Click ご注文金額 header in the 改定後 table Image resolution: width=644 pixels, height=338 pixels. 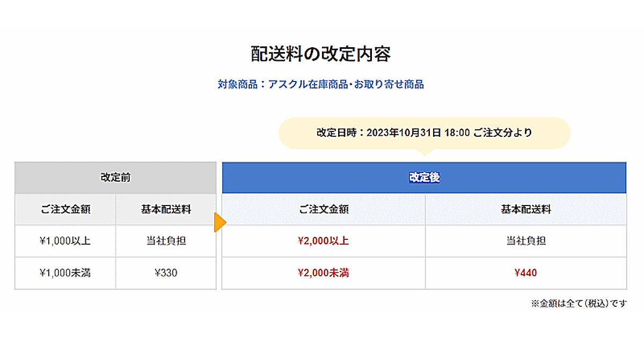pyautogui.click(x=324, y=209)
